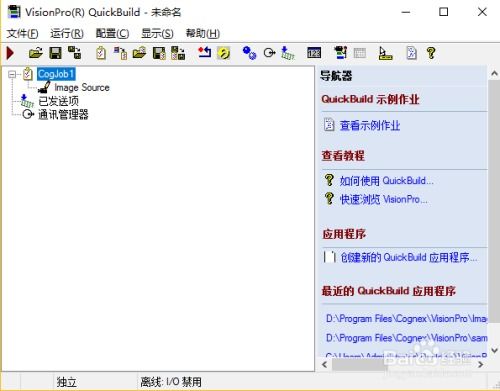This screenshot has width=500, height=391.
Task: Open the 配置(C) menu
Action: pyautogui.click(x=112, y=33)
